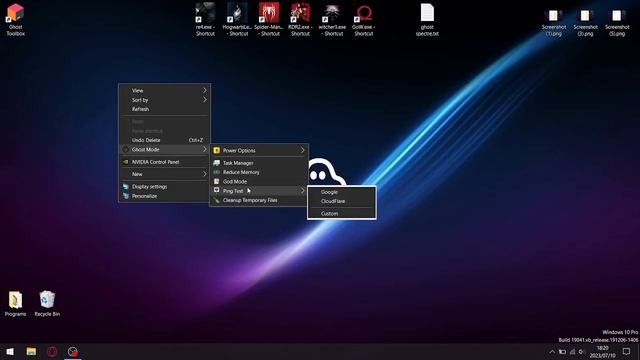Open File Explorer from the taskbar
Viewport: 640px width, 360px height.
point(31,351)
